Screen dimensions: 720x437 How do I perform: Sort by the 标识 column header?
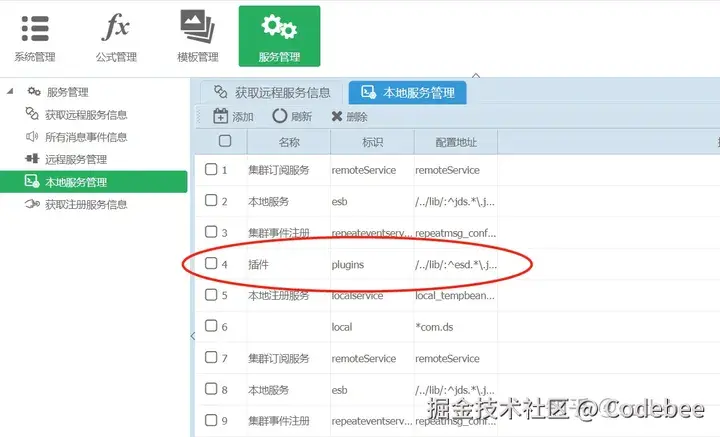tap(372, 142)
